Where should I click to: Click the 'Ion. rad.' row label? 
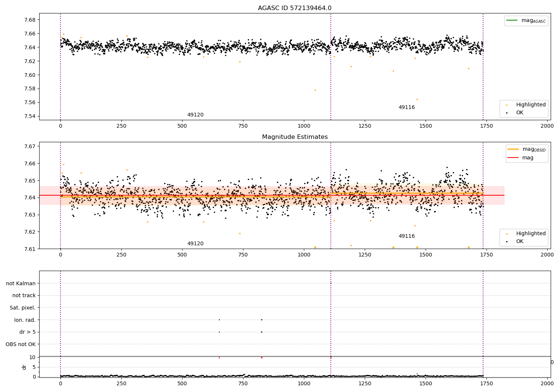(25, 320)
